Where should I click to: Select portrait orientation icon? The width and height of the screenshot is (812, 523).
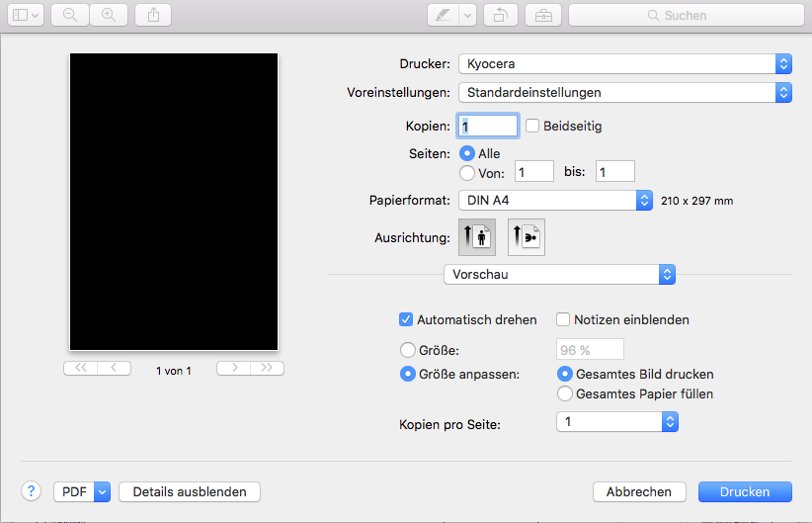(x=478, y=237)
